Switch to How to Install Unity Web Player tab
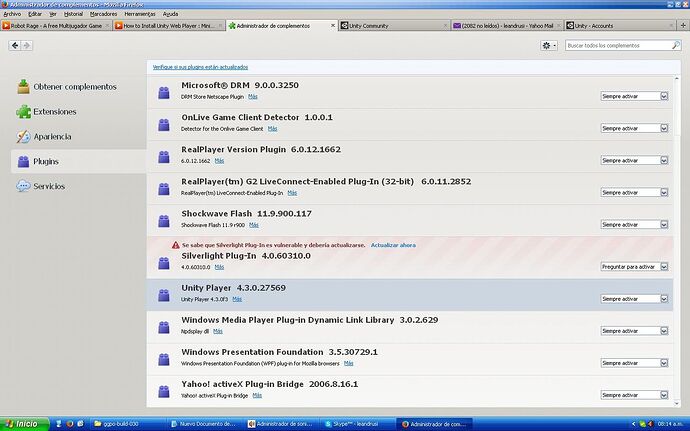Image resolution: width=690 pixels, height=431 pixels. (x=169, y=26)
